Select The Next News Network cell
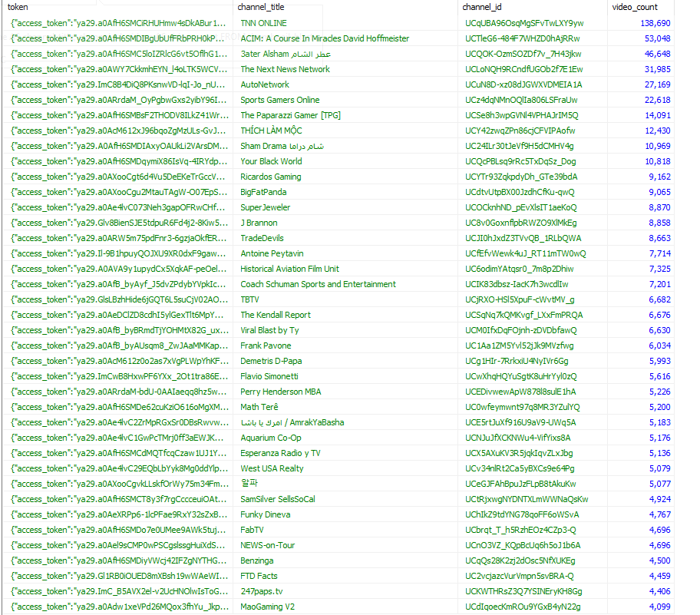 click(285, 69)
